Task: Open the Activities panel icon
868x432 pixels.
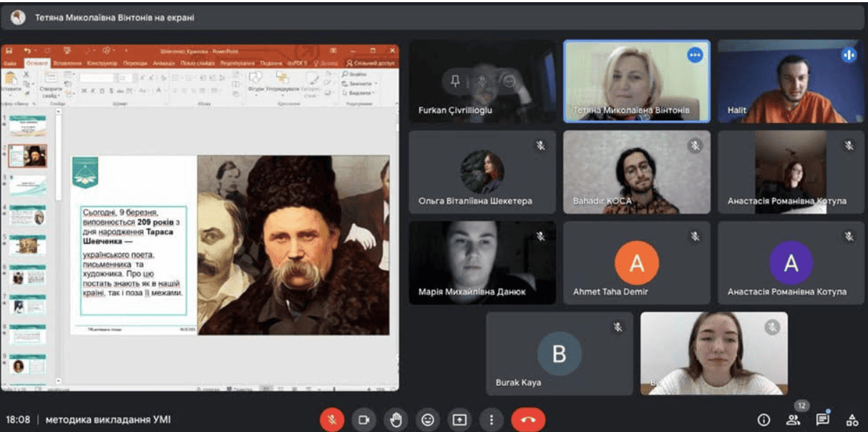Action: [x=852, y=420]
